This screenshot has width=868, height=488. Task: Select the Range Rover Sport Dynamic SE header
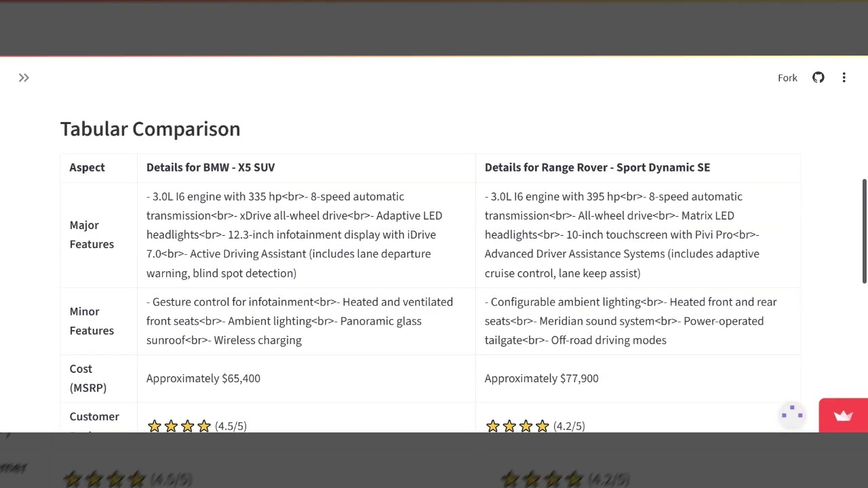(597, 167)
